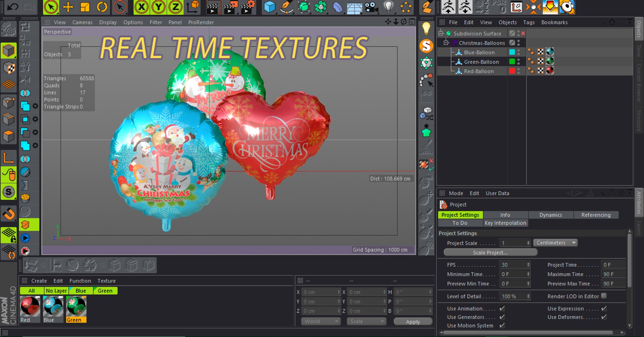
Task: Enable Render LOD in Editor checkbox
Action: pyautogui.click(x=604, y=296)
